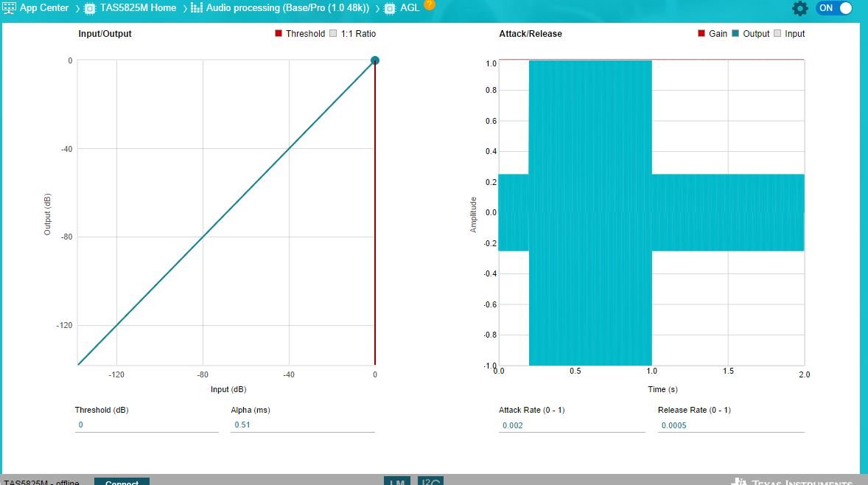868x485 pixels.
Task: Toggle the Input legend checkbox
Action: [x=777, y=33]
